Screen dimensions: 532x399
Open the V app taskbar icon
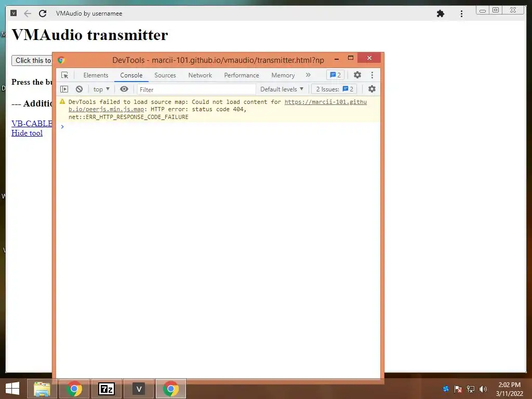[139, 389]
